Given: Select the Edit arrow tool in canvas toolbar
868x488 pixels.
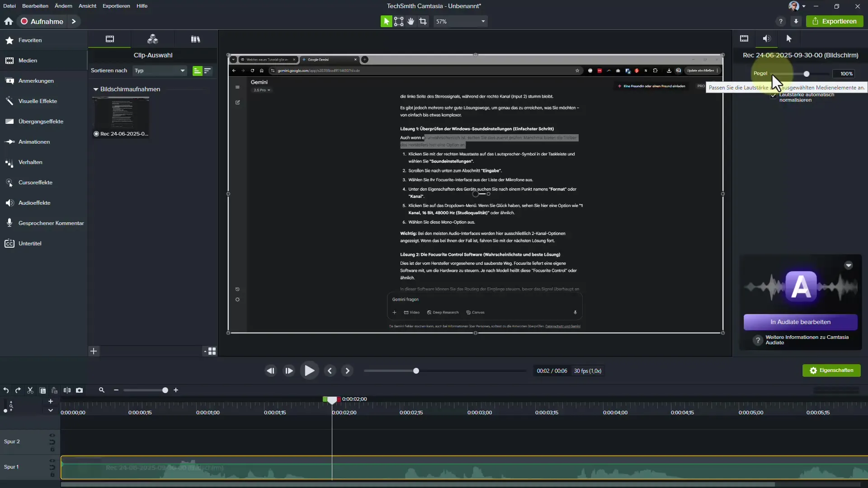Looking at the screenshot, I should [x=386, y=21].
